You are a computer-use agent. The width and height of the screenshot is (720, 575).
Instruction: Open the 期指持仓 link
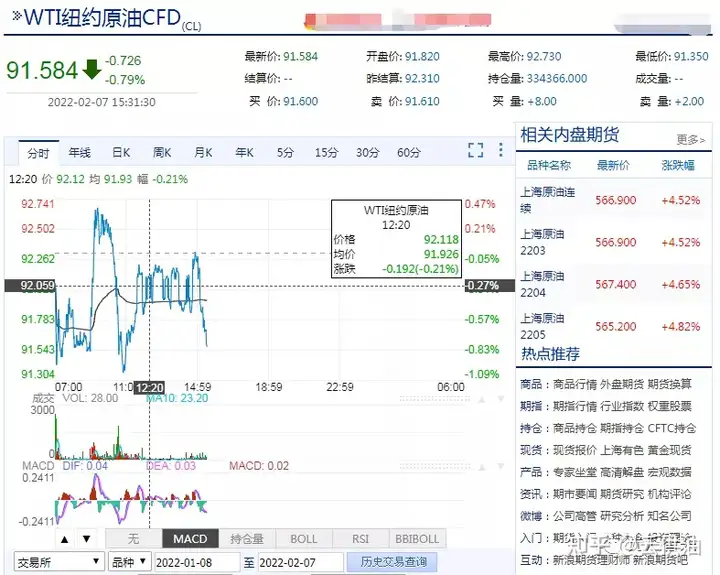pyautogui.click(x=622, y=428)
